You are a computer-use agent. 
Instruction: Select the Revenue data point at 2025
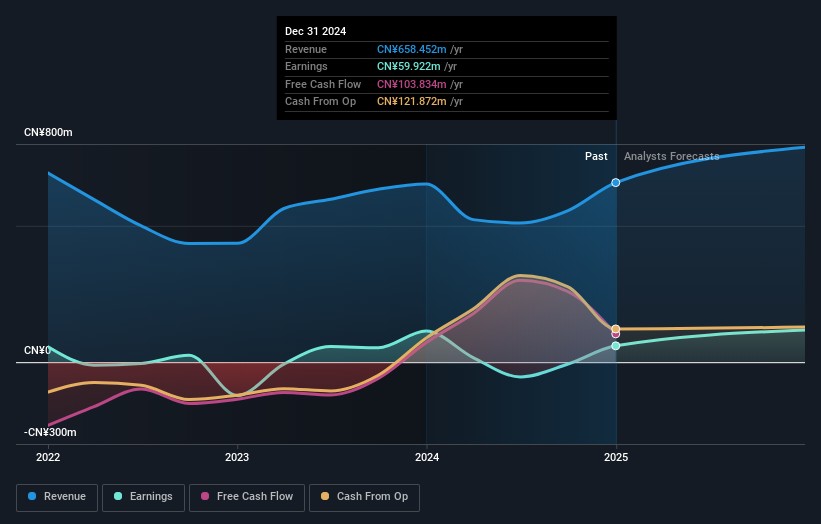pyautogui.click(x=616, y=183)
